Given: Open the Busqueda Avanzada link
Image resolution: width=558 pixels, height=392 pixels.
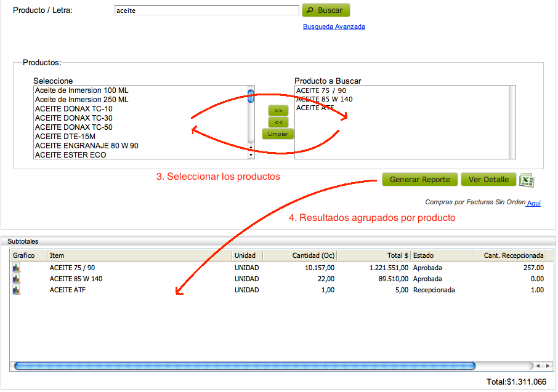Looking at the screenshot, I should click(334, 26).
